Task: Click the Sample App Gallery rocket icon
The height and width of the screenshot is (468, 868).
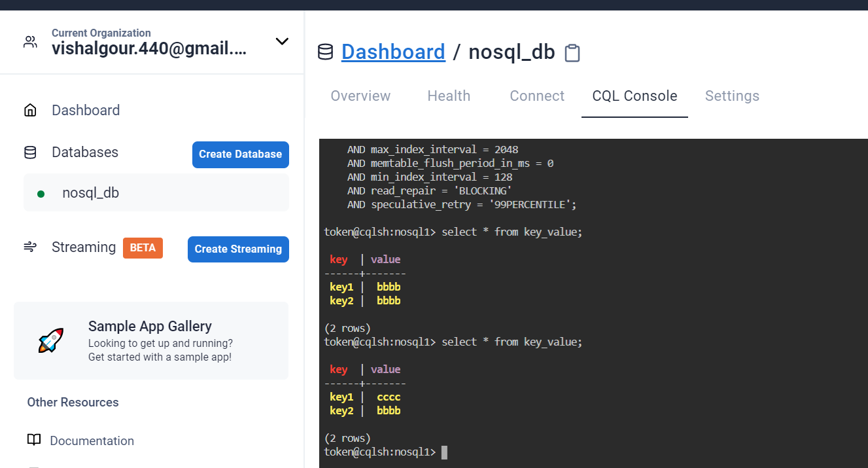Action: tap(50, 340)
